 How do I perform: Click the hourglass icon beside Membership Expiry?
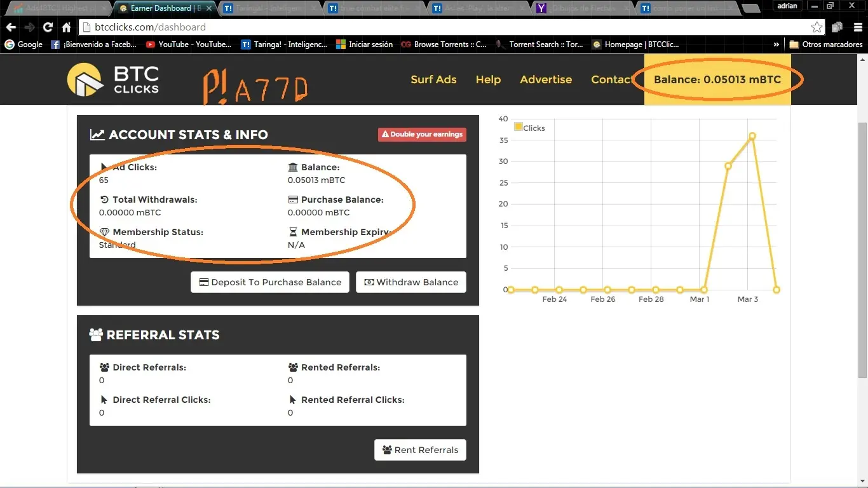[x=293, y=232]
